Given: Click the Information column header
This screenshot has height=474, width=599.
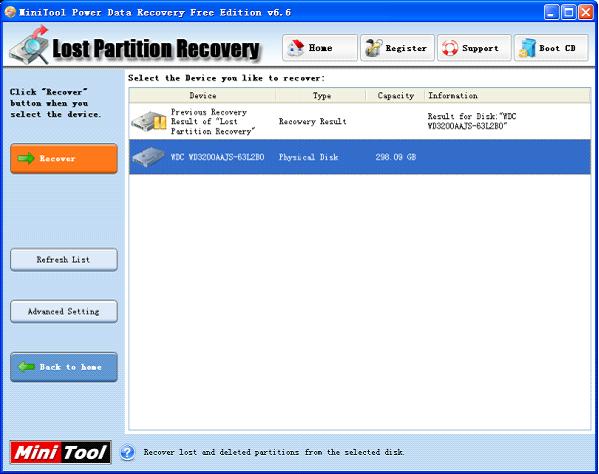Looking at the screenshot, I should [507, 95].
